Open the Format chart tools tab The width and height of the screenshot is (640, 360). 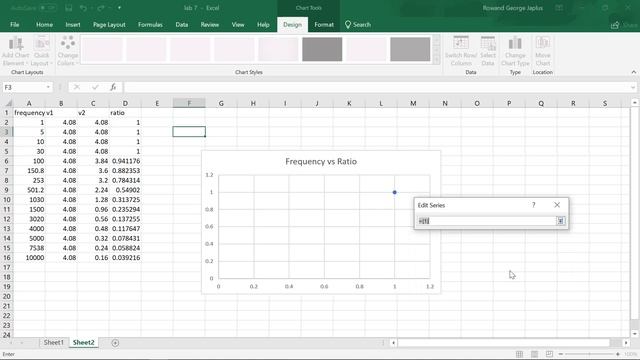[x=324, y=24]
